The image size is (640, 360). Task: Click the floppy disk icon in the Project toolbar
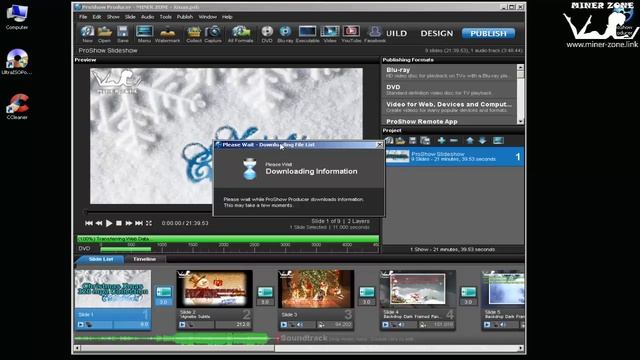click(413, 140)
